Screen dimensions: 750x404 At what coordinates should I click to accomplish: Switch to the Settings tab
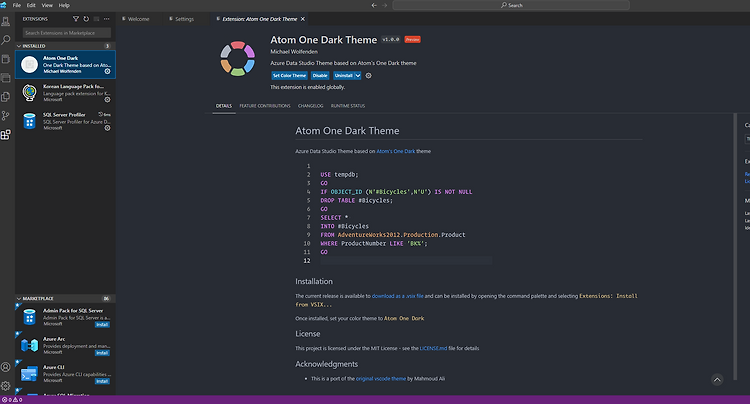[182, 19]
